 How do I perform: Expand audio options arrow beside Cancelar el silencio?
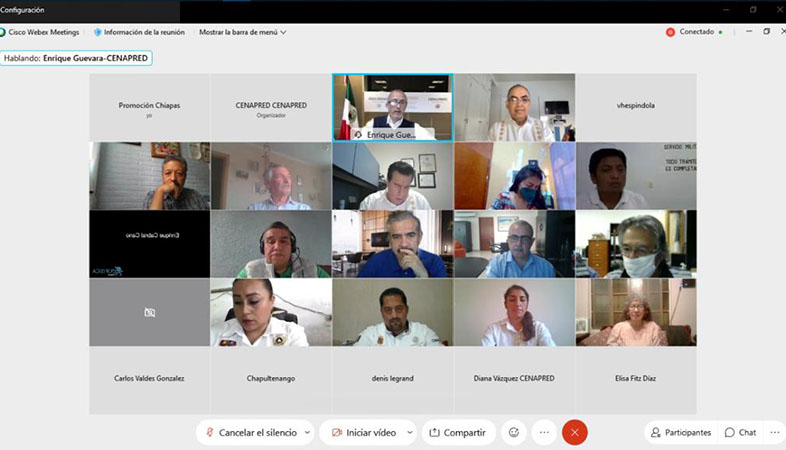coord(307,432)
